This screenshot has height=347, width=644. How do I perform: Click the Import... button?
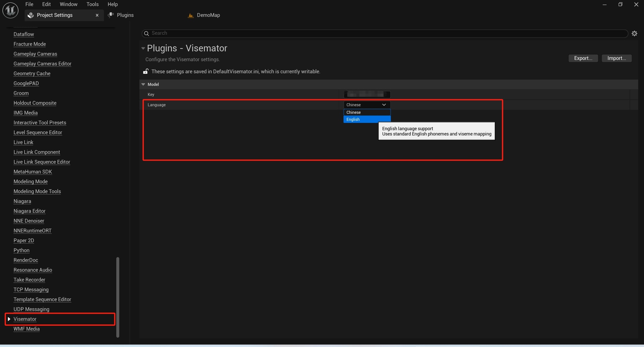click(x=617, y=58)
